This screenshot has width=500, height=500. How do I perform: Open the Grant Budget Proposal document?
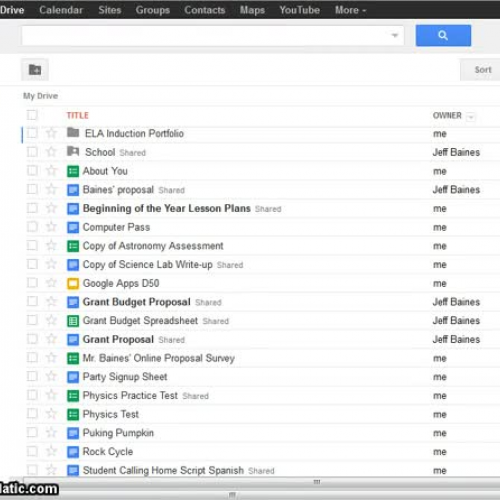(x=137, y=302)
